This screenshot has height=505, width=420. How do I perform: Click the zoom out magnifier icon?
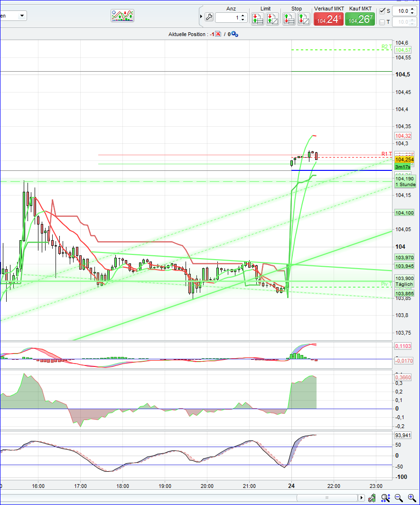point(398,498)
